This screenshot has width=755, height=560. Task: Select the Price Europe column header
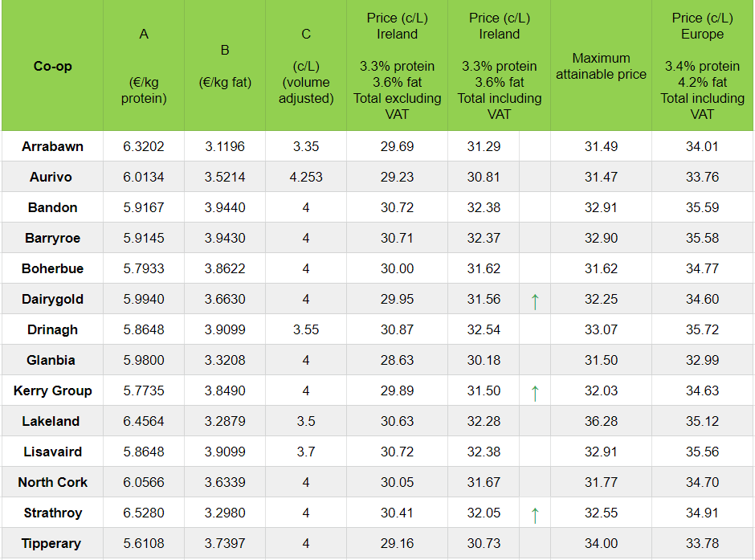click(702, 66)
